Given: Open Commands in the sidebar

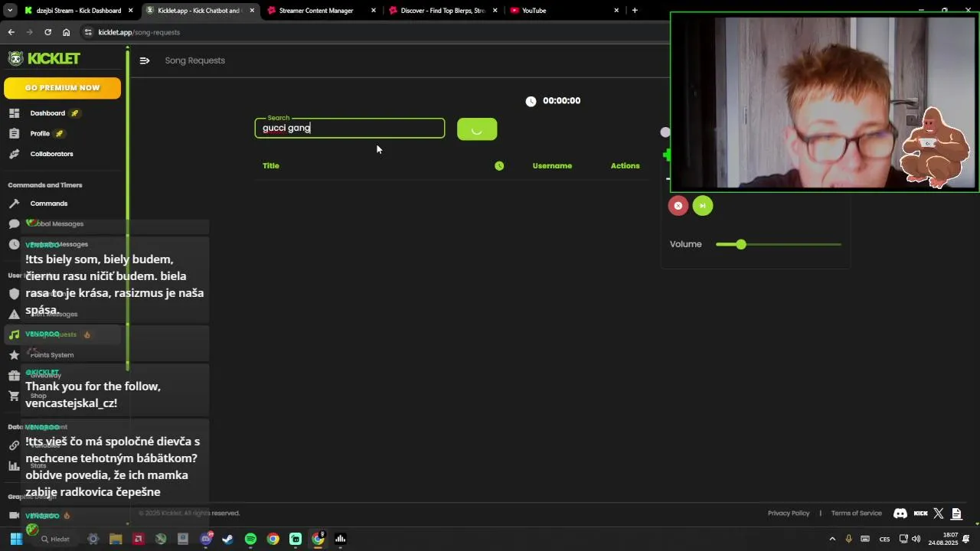Looking at the screenshot, I should click(x=49, y=204).
